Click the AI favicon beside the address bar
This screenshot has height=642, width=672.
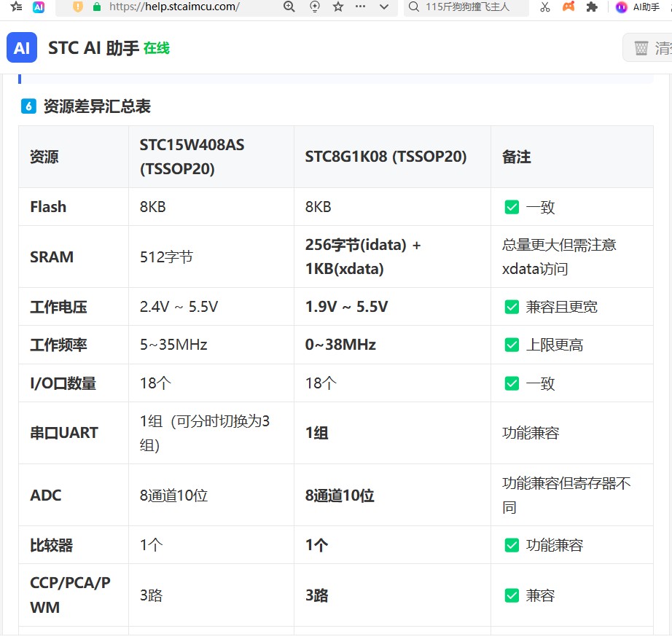coord(39,7)
